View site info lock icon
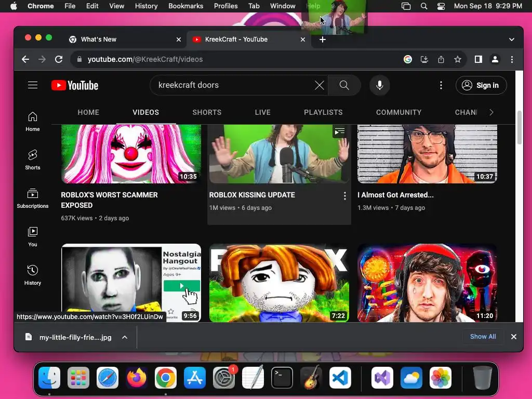 click(x=79, y=59)
